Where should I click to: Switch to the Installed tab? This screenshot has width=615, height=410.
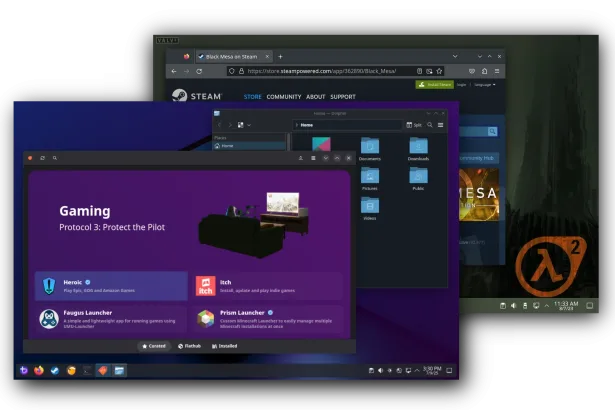click(x=225, y=346)
